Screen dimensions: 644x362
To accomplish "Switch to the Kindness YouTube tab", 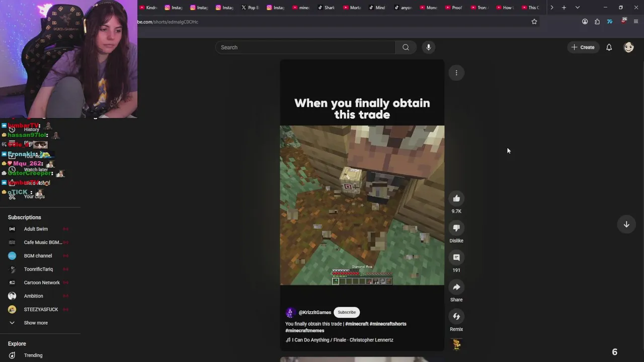I will (x=148, y=8).
